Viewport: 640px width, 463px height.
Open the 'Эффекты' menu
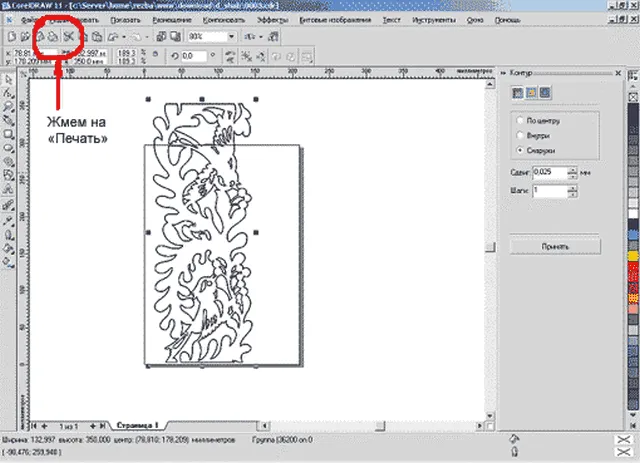(x=272, y=20)
